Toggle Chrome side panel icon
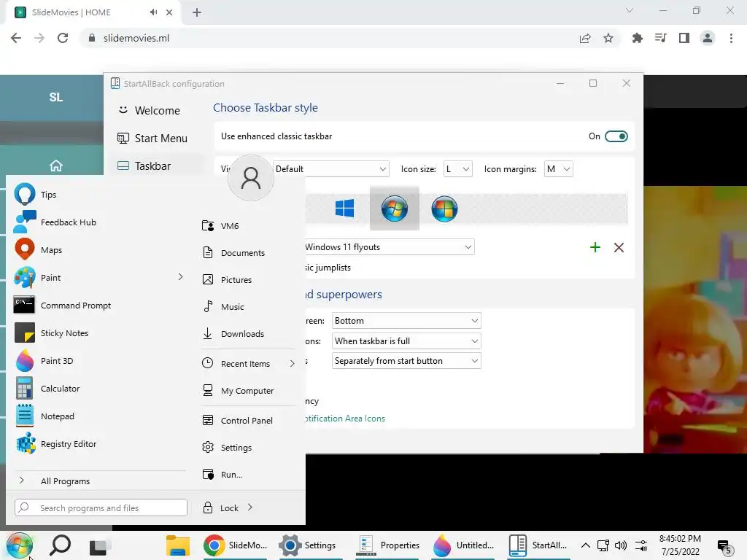The height and width of the screenshot is (560, 747). pos(684,38)
